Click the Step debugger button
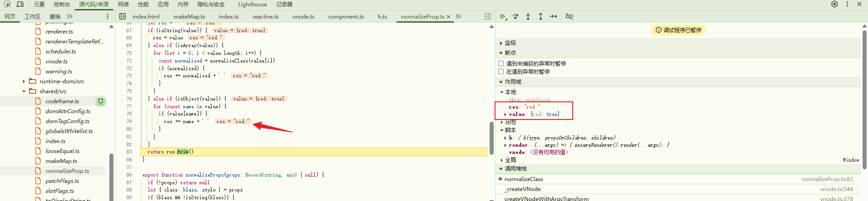 [x=553, y=16]
